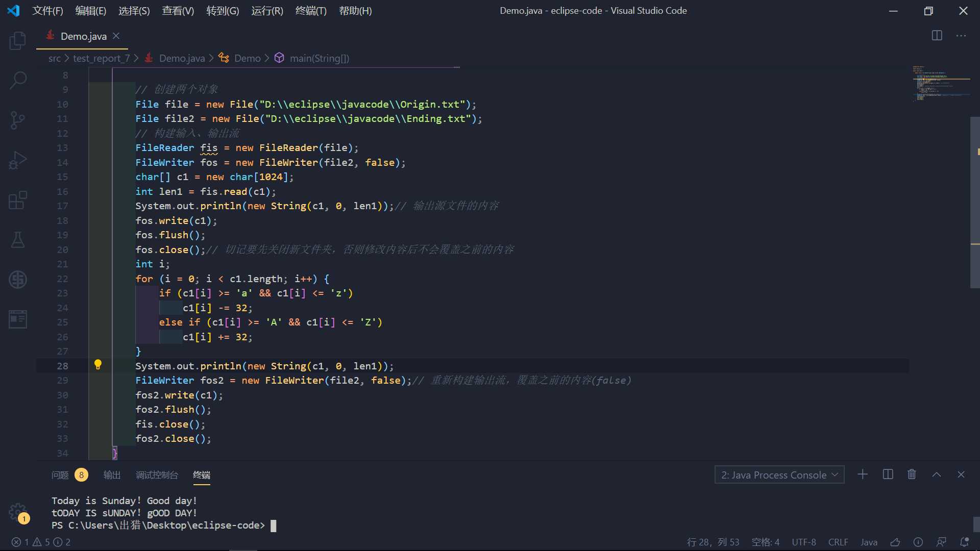
Task: Click the editor vertical scrollbar thumb
Action: click(x=975, y=202)
